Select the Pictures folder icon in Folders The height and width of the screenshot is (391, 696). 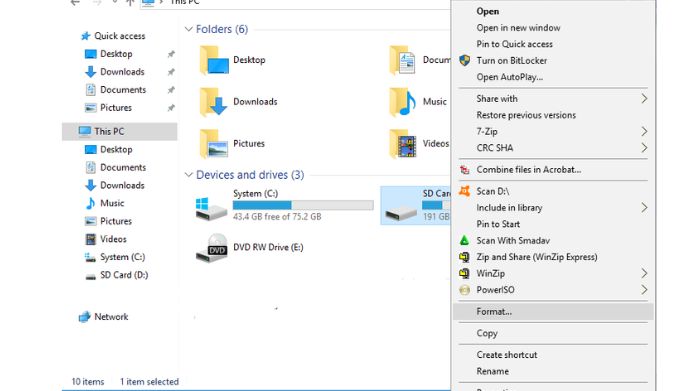(214, 144)
